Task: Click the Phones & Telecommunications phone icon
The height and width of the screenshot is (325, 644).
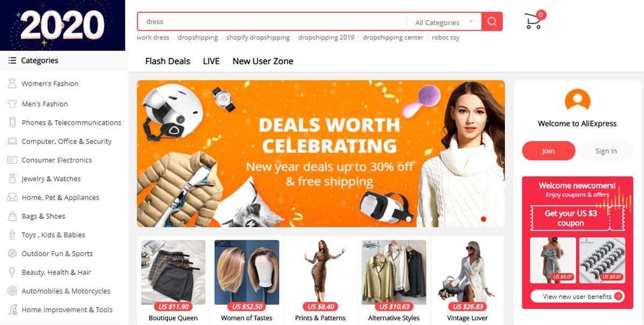Action: [x=12, y=122]
